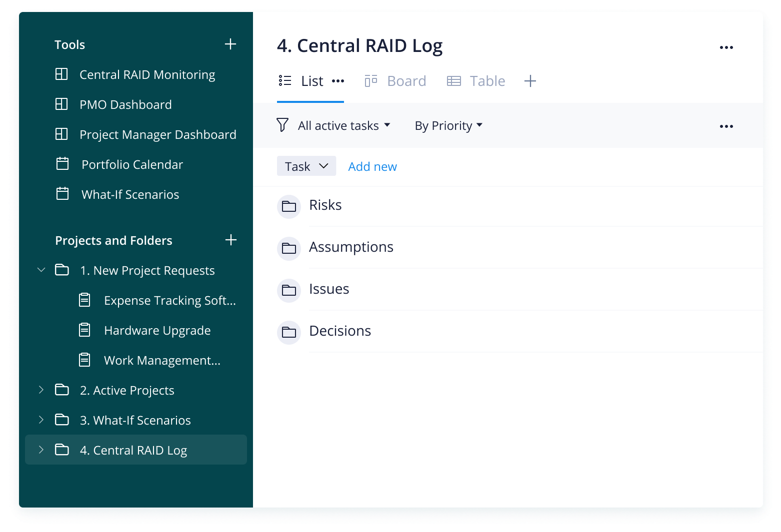Viewport: 781px width, 532px height.
Task: Click the Decisions folder icon
Action: (x=289, y=332)
